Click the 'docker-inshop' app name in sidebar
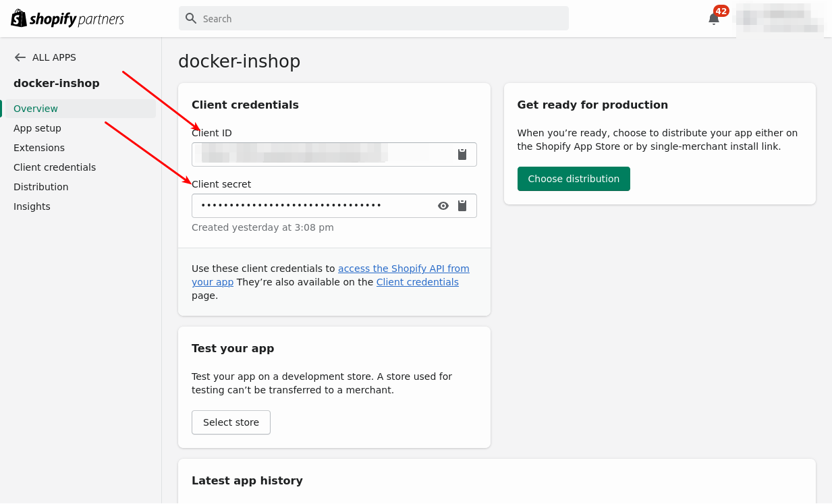Image resolution: width=832 pixels, height=504 pixels. (x=57, y=83)
